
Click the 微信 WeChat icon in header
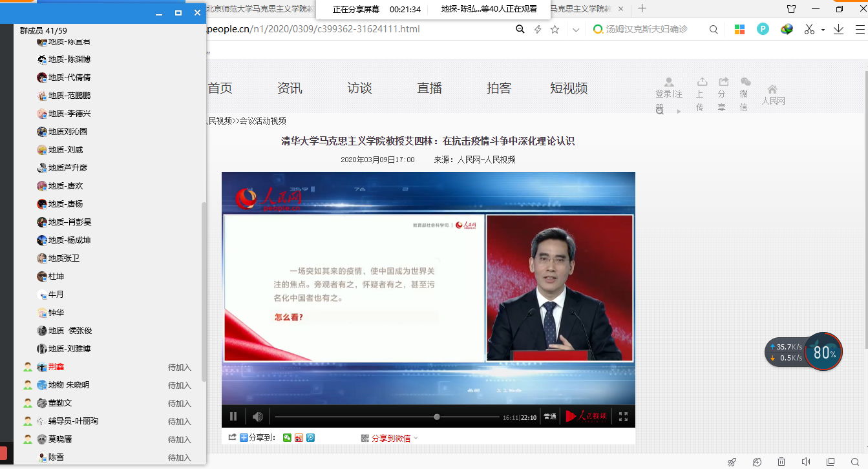coord(745,82)
